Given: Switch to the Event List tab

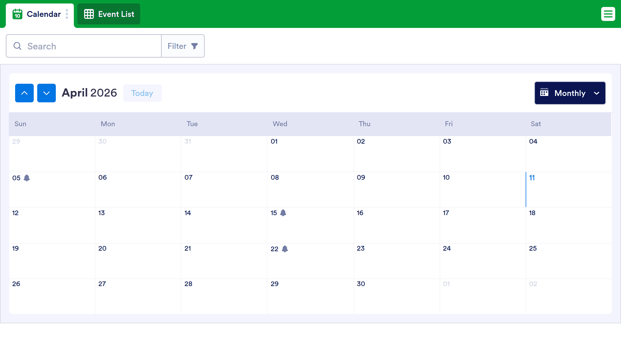Looking at the screenshot, I should pos(109,14).
